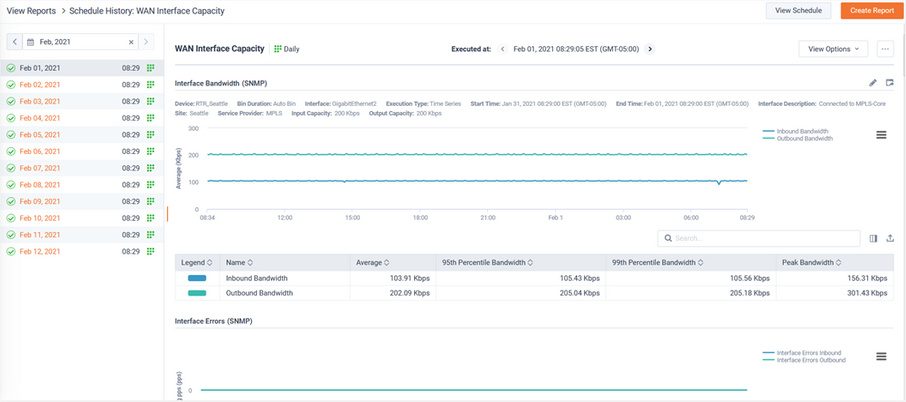Click the View Schedule button

pos(799,10)
